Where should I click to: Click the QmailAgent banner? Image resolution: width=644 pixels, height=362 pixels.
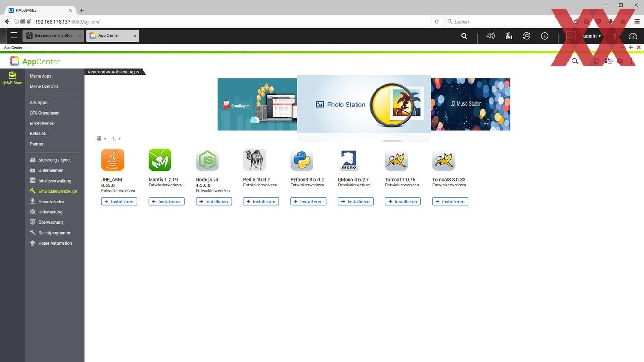(257, 104)
